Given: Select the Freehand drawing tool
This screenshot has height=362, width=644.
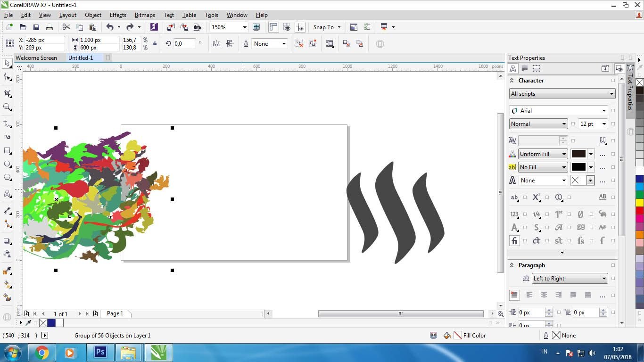Looking at the screenshot, I should [7, 123].
